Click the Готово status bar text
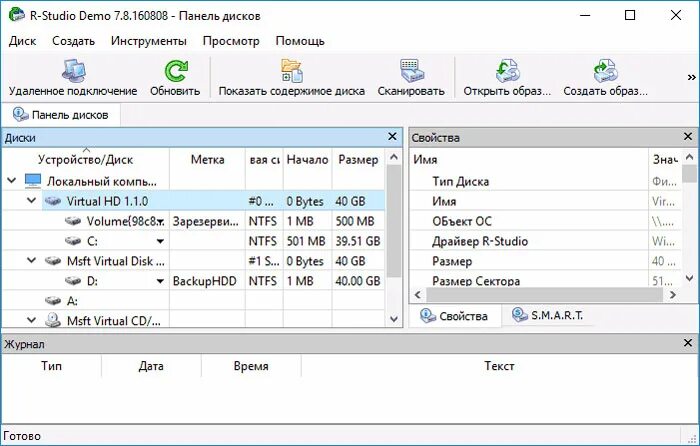 click(22, 436)
